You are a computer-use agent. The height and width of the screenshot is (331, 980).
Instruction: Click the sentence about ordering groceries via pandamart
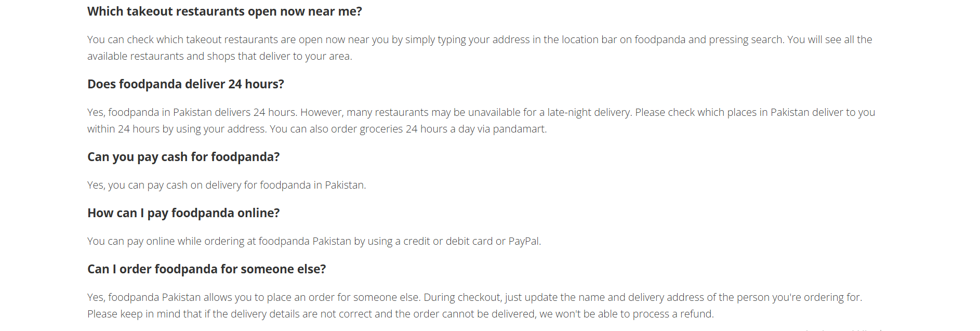click(408, 129)
